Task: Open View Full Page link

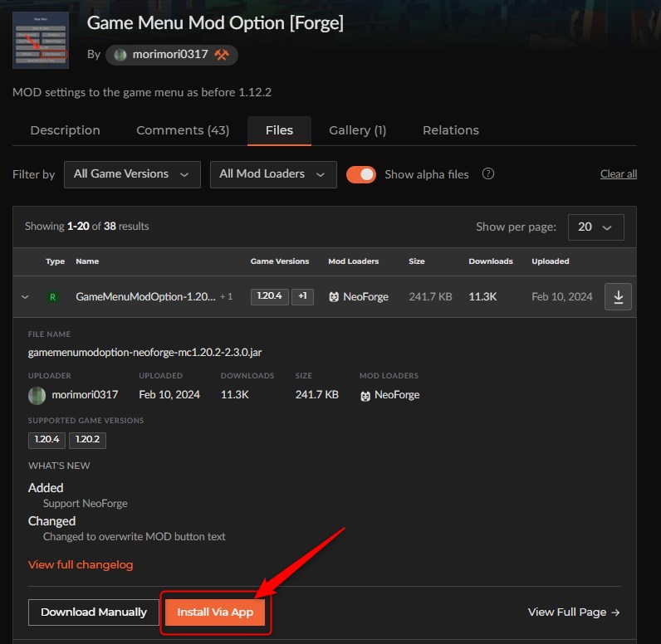Action: [x=574, y=612]
